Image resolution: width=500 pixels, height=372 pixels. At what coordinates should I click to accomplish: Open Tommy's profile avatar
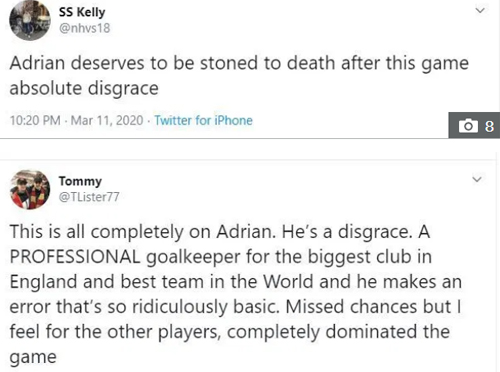point(30,189)
